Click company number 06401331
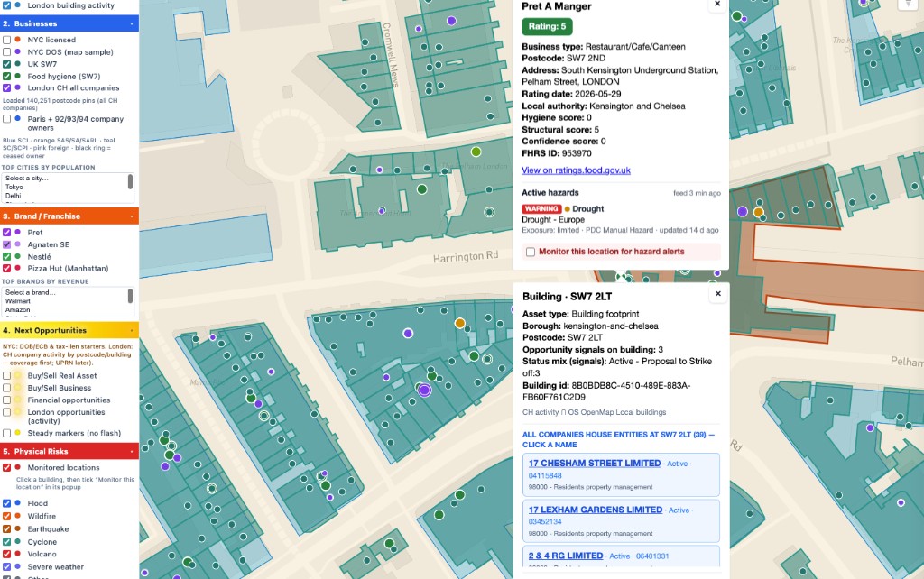The image size is (924, 579). (652, 556)
